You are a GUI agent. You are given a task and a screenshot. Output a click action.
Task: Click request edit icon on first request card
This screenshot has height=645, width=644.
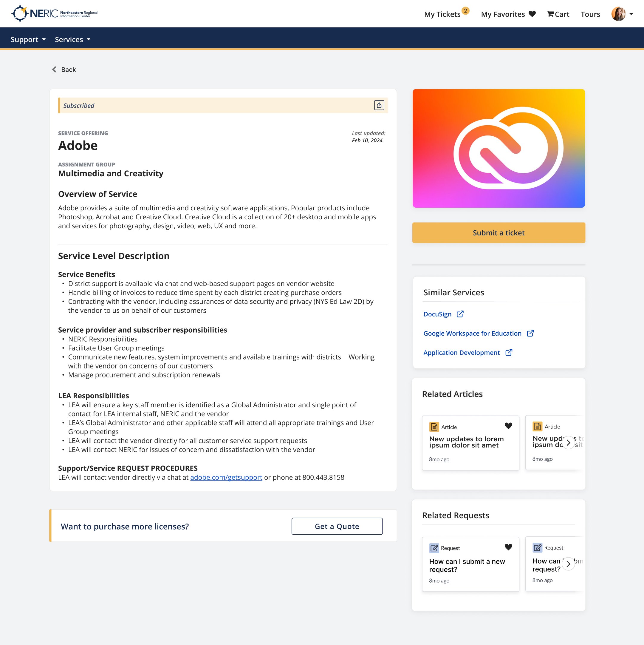434,548
